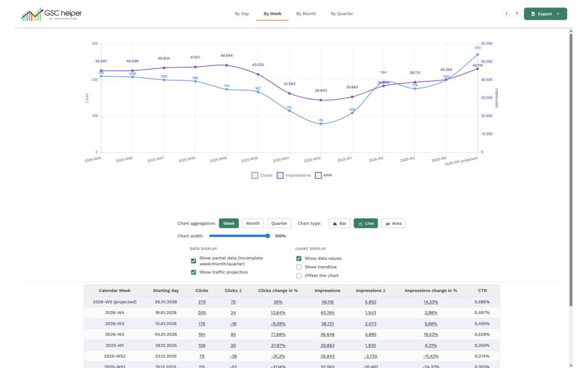Uncheck Show partial data checkbox
588x368 pixels.
point(194,261)
